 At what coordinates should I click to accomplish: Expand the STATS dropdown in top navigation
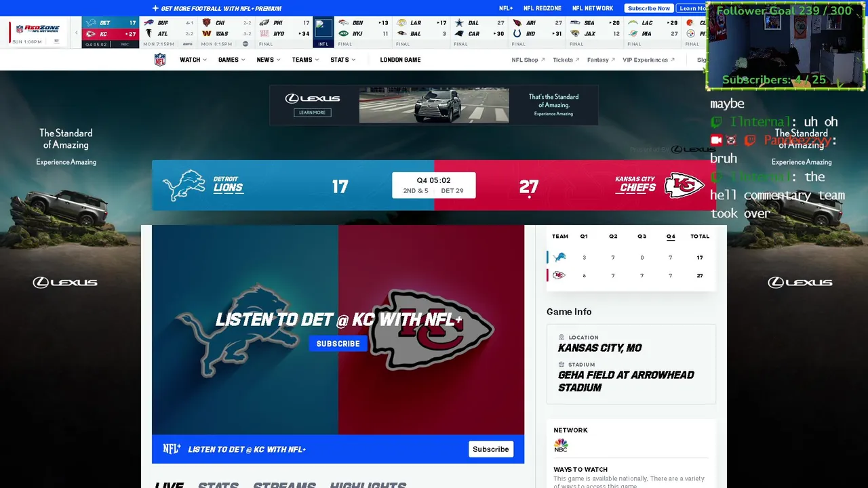point(343,60)
